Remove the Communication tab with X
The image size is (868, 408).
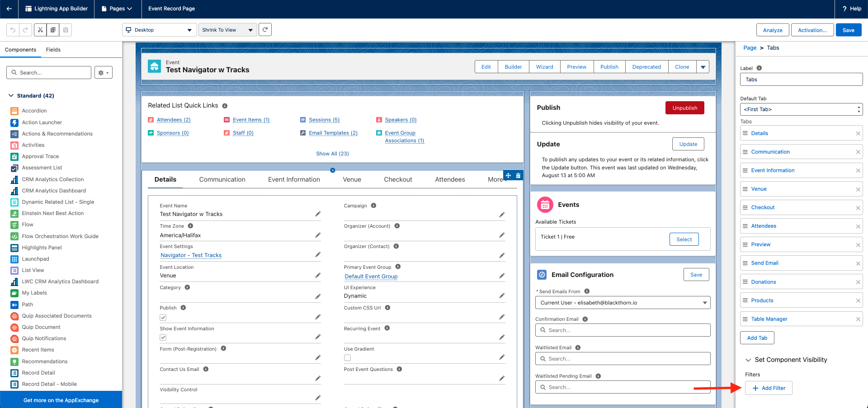858,152
